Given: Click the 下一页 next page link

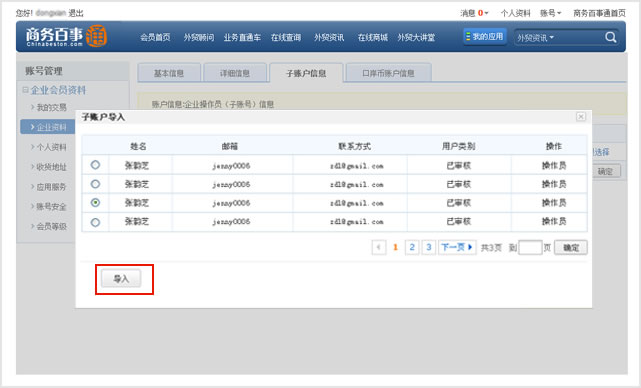Looking at the screenshot, I should tap(457, 247).
